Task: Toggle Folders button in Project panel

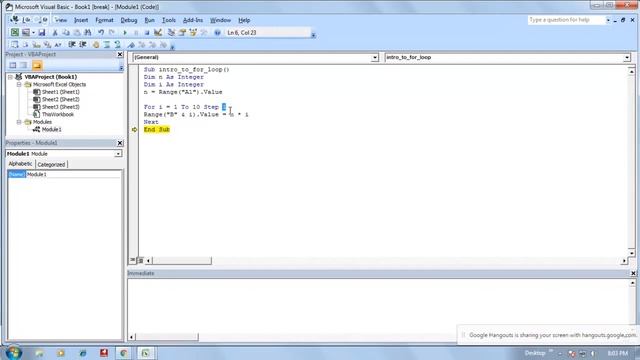Action: [x=37, y=65]
